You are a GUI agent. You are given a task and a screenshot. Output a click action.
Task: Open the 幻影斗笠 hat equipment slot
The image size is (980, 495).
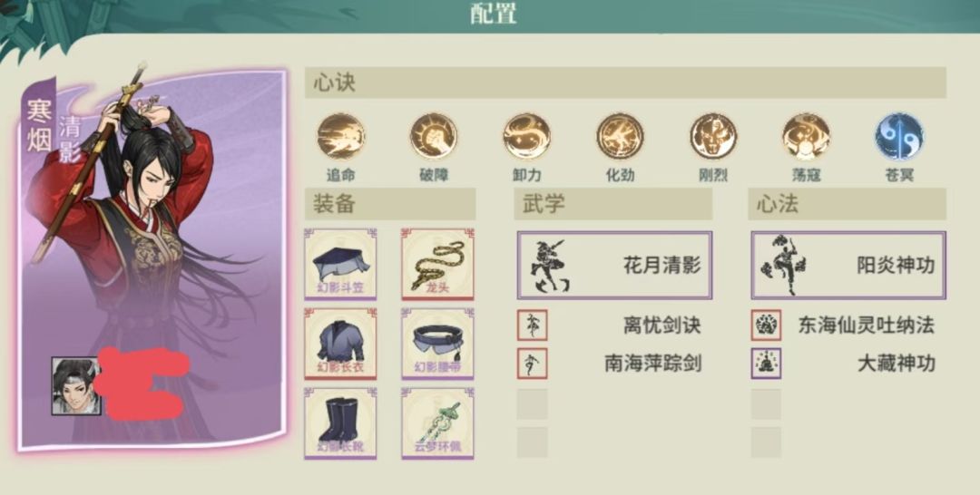(340, 264)
